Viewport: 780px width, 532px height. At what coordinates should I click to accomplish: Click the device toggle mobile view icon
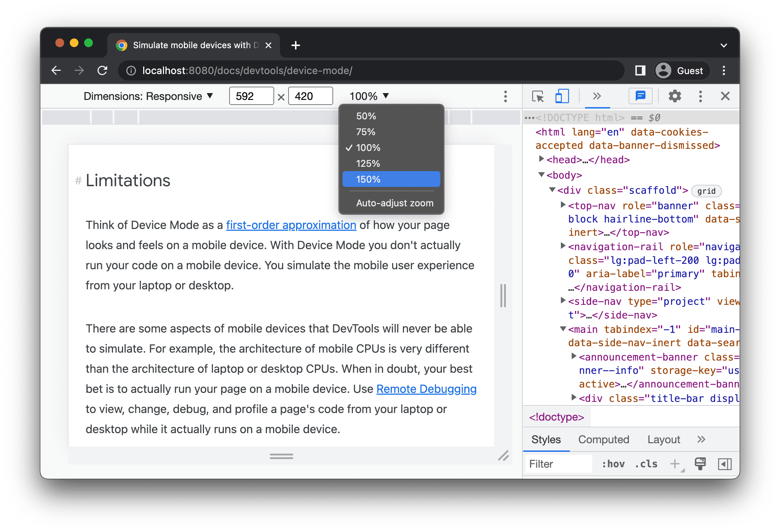[x=560, y=97]
